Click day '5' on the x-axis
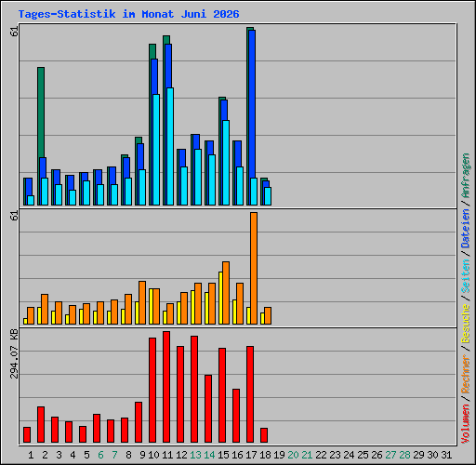Viewport: 476px width, 465px height. point(86,455)
